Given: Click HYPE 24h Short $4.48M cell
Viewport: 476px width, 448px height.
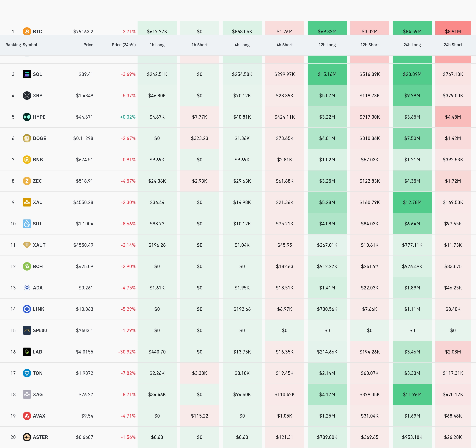Looking at the screenshot, I should pos(453,117).
